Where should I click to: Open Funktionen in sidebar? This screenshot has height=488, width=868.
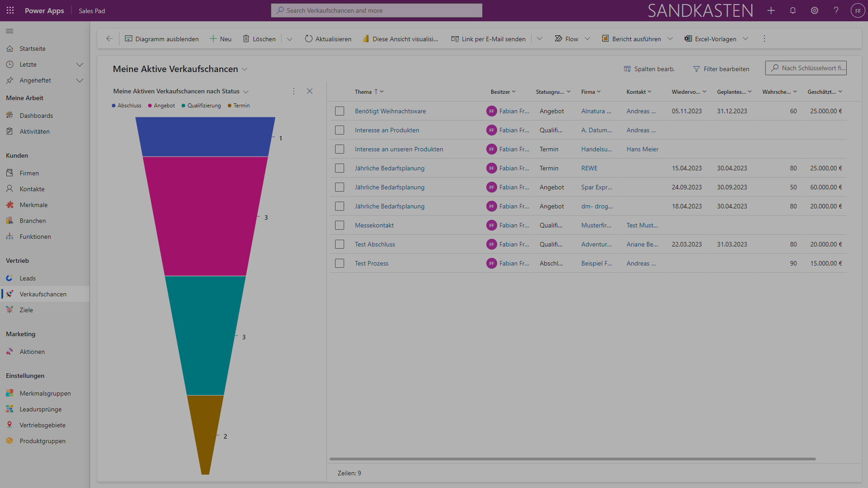coord(44,237)
